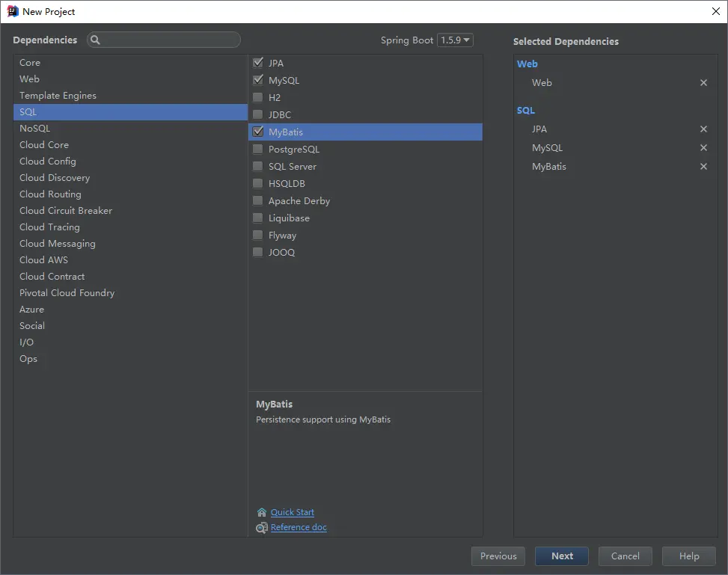
Task: Open the Spring Boot version dropdown
Action: (455, 40)
